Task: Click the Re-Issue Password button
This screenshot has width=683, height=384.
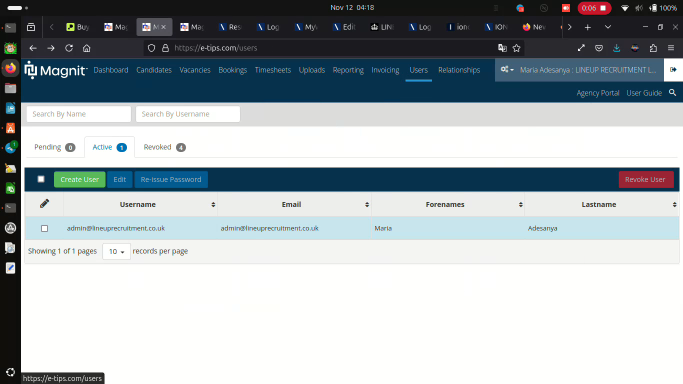Action: 171,179
